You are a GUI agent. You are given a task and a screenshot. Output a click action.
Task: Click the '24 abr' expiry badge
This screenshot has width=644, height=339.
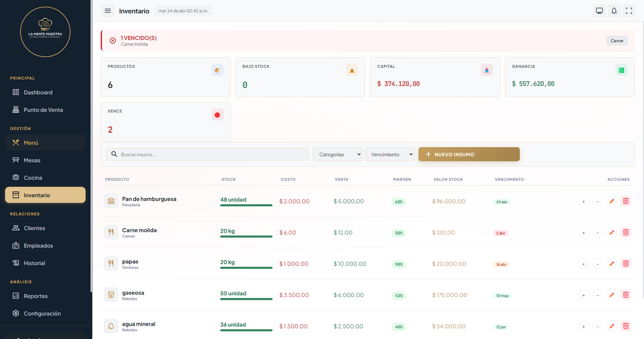tap(502, 202)
